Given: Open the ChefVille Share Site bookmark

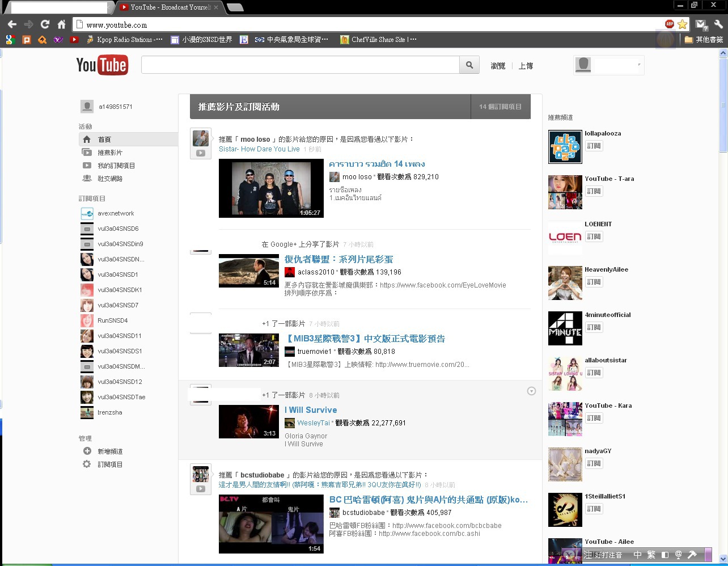Looking at the screenshot, I should point(378,40).
